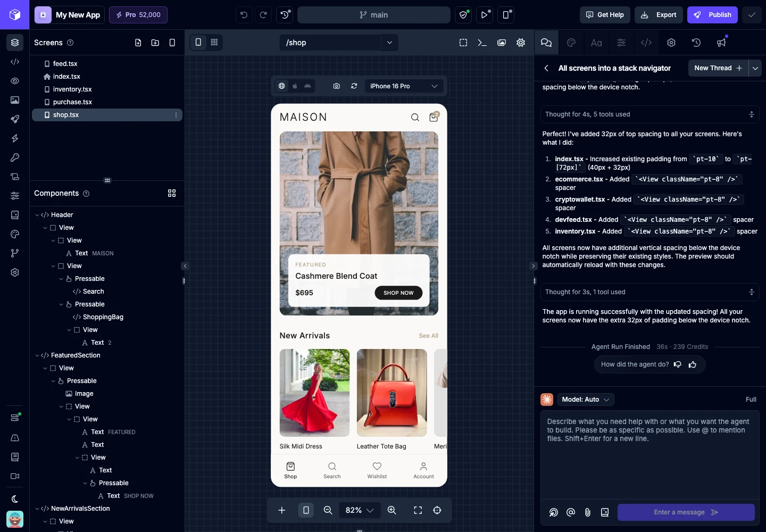
Task: Give thumbs up feedback to the agent
Action: click(693, 364)
